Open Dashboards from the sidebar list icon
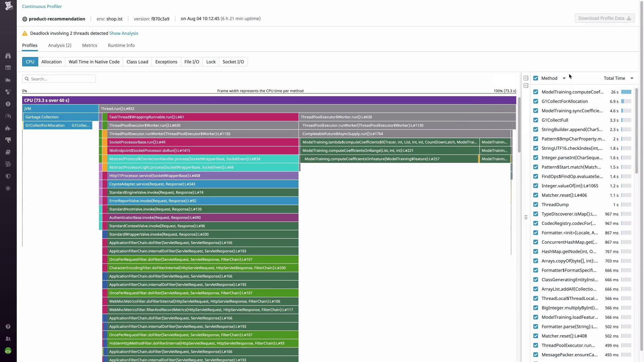 pos(8,68)
